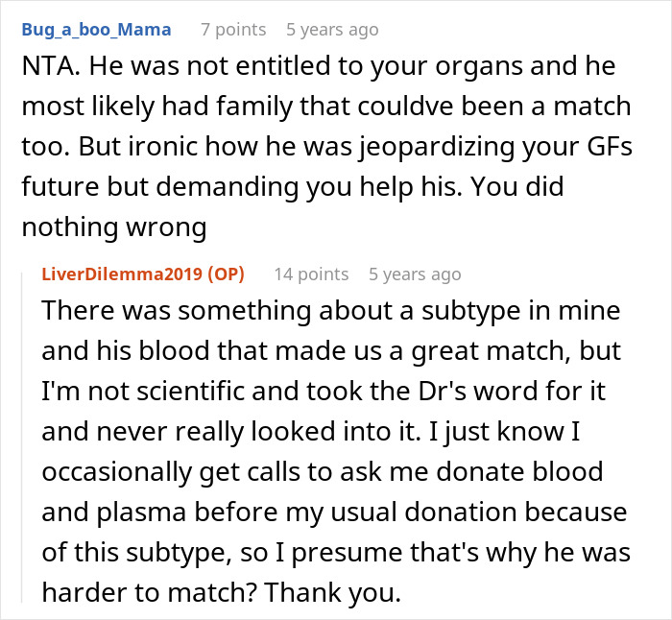Open timestamp link on Bug_a_boo_Mama's comment

(x=333, y=30)
